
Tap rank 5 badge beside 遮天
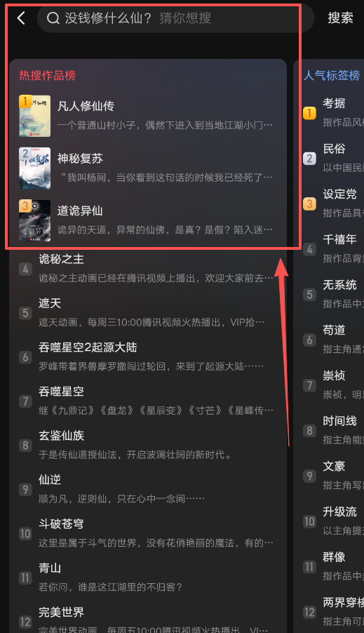tap(25, 313)
